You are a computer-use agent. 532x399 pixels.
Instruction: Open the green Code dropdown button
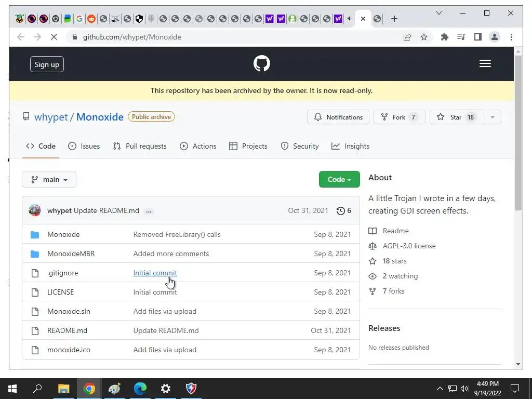(x=339, y=179)
